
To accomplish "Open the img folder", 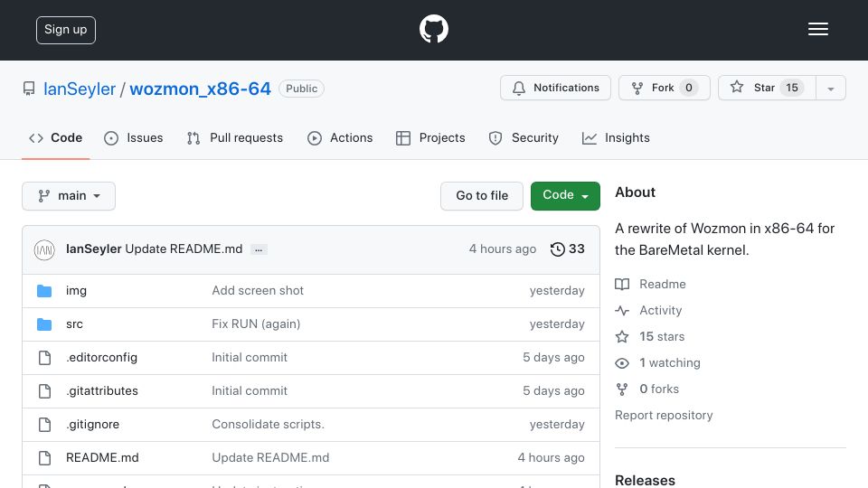I will tap(76, 290).
